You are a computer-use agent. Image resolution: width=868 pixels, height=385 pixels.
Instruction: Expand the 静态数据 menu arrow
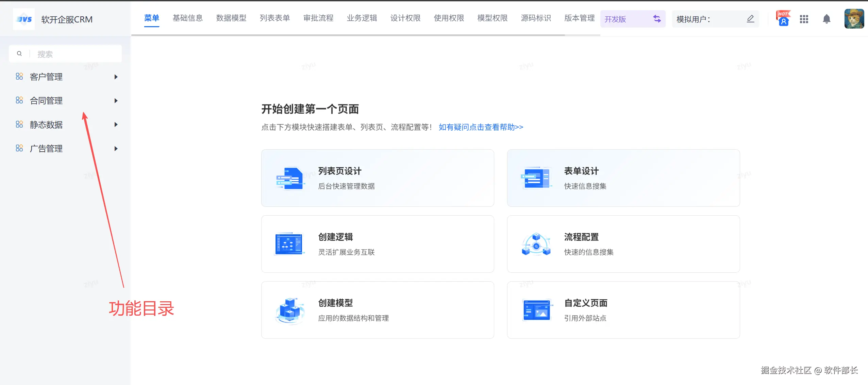tap(116, 124)
